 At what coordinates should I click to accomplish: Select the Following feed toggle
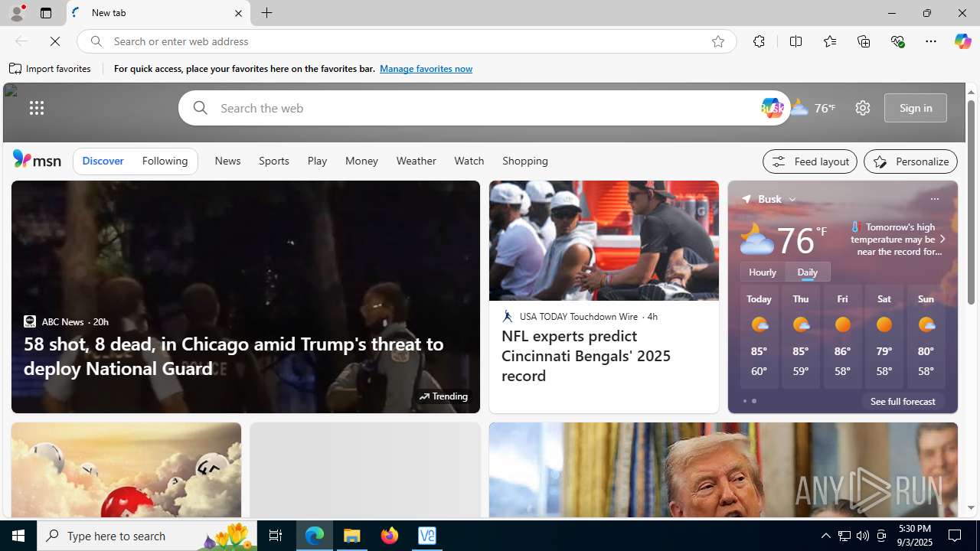165,161
